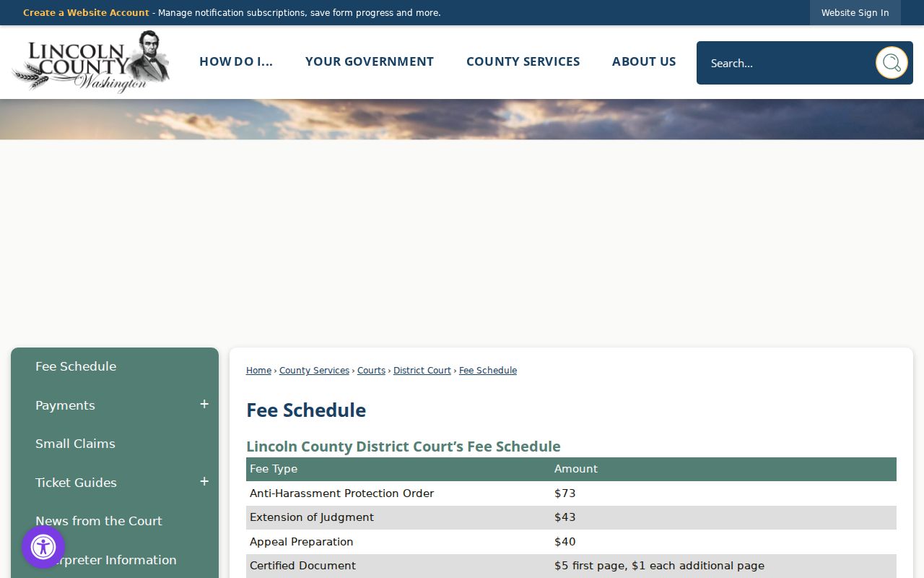924x578 pixels.
Task: Click the Fee Schedule page heading
Action: pos(306,410)
